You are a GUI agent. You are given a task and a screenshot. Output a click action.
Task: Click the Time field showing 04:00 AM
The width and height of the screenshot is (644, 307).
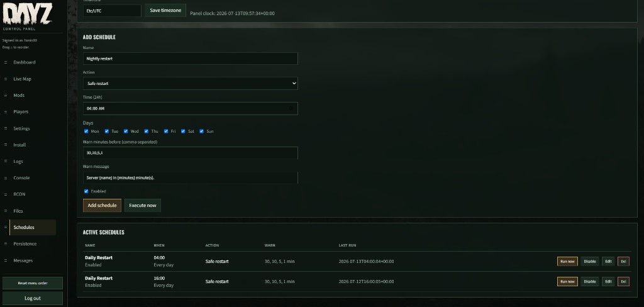coord(190,108)
